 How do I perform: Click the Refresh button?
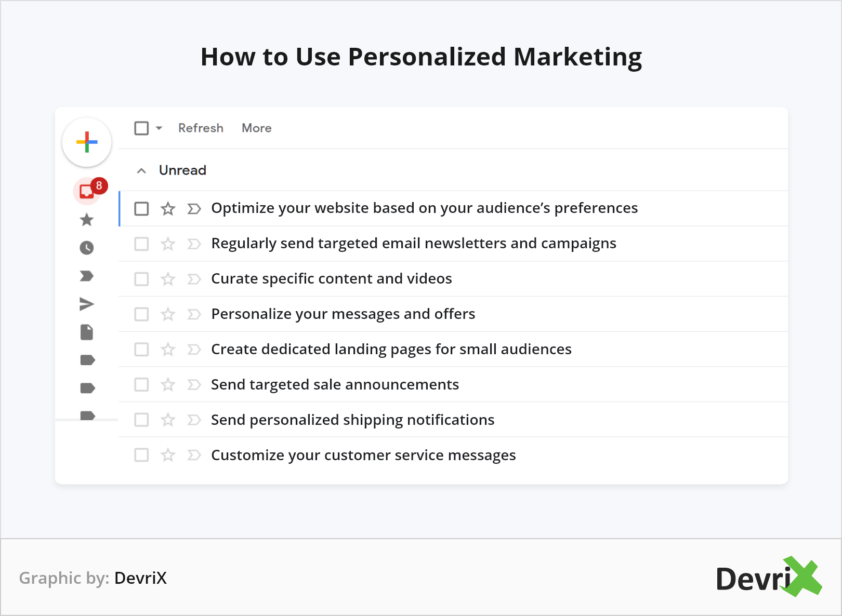click(201, 128)
